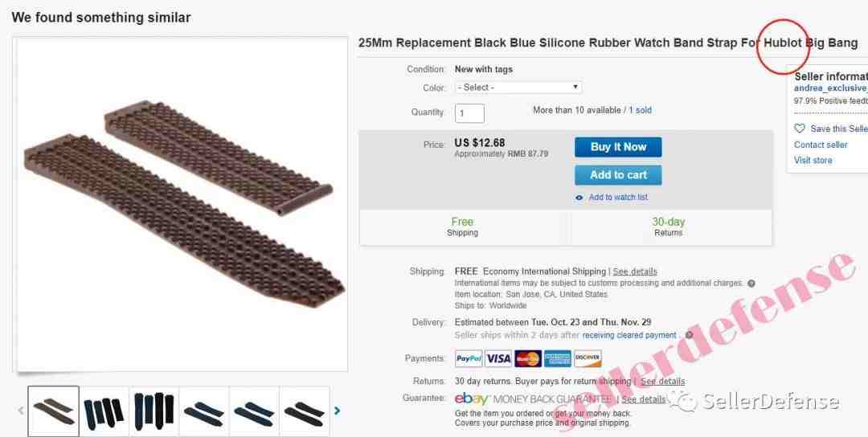Click the American Express card icon
Image resolution: width=868 pixels, height=437 pixels.
tap(558, 358)
